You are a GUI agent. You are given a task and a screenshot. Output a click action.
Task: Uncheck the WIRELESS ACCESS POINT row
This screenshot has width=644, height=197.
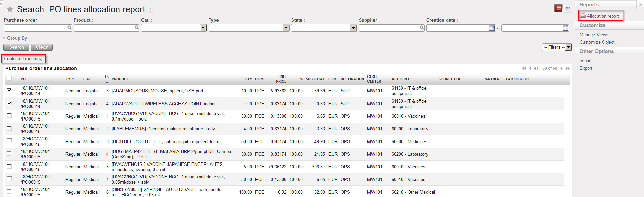[x=9, y=103]
